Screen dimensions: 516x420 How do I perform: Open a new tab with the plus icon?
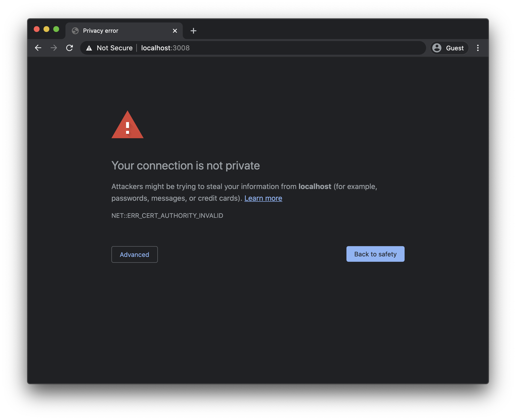pyautogui.click(x=193, y=31)
